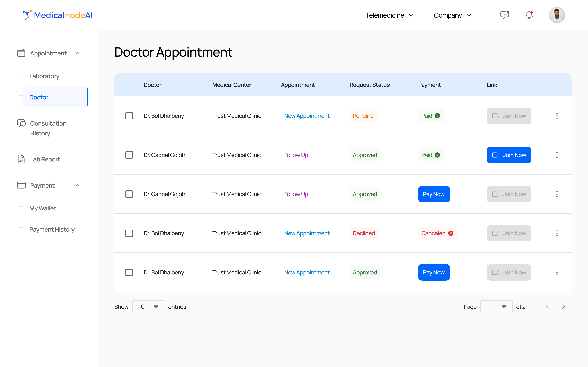Select checkbox for the first Dr. Bol Dhalbeny row
Screen dimensions: 588x367
129,116
